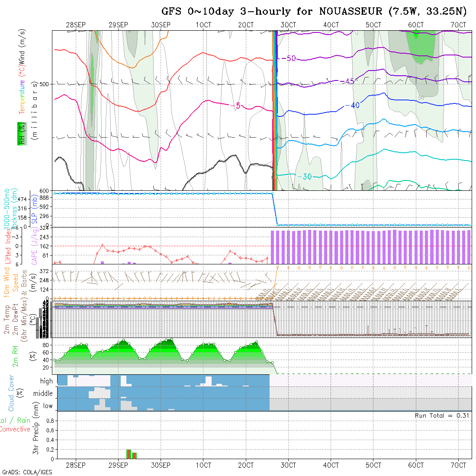Click the 5OCT label on the top axis

pos(373,25)
